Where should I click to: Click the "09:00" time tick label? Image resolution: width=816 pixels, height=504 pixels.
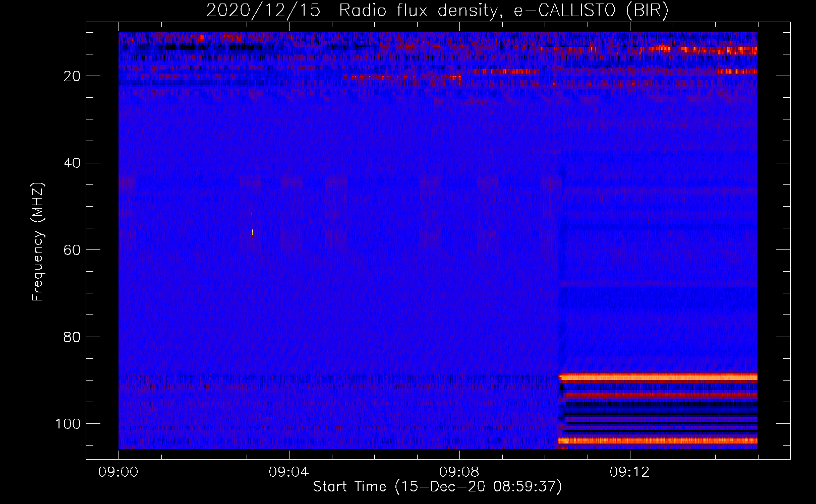[x=119, y=472]
